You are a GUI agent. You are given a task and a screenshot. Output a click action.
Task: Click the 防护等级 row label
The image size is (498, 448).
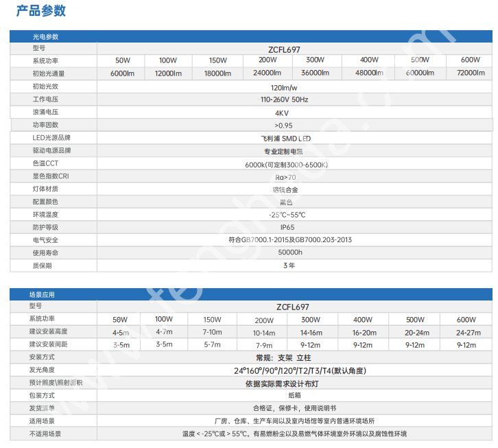coord(45,228)
